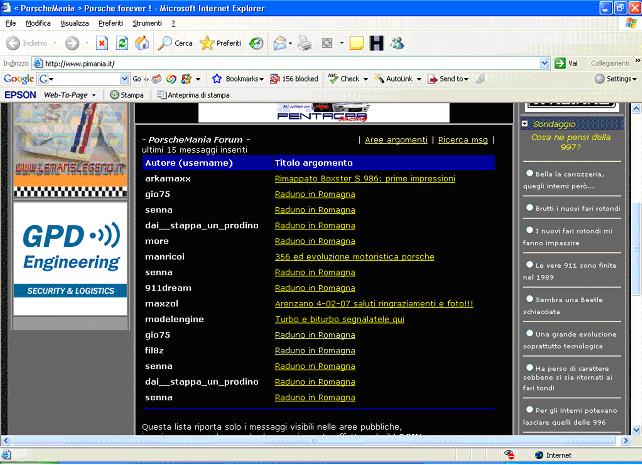
Task: Click the popup blocker status bar icon
Action: 509,455
